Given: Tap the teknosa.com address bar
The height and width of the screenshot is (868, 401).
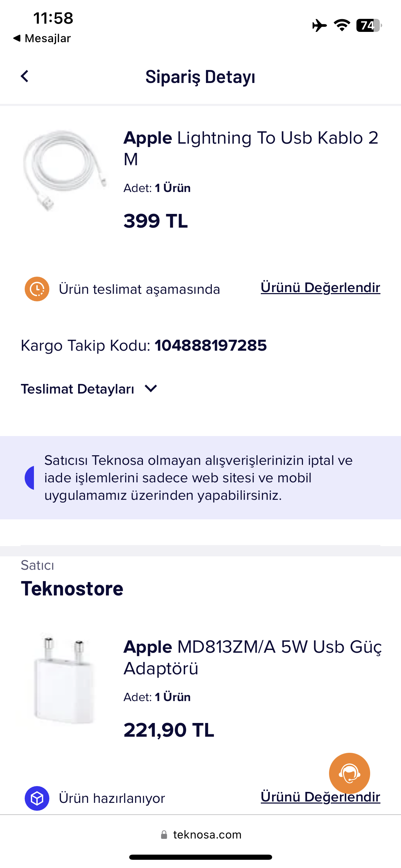Looking at the screenshot, I should pyautogui.click(x=201, y=834).
